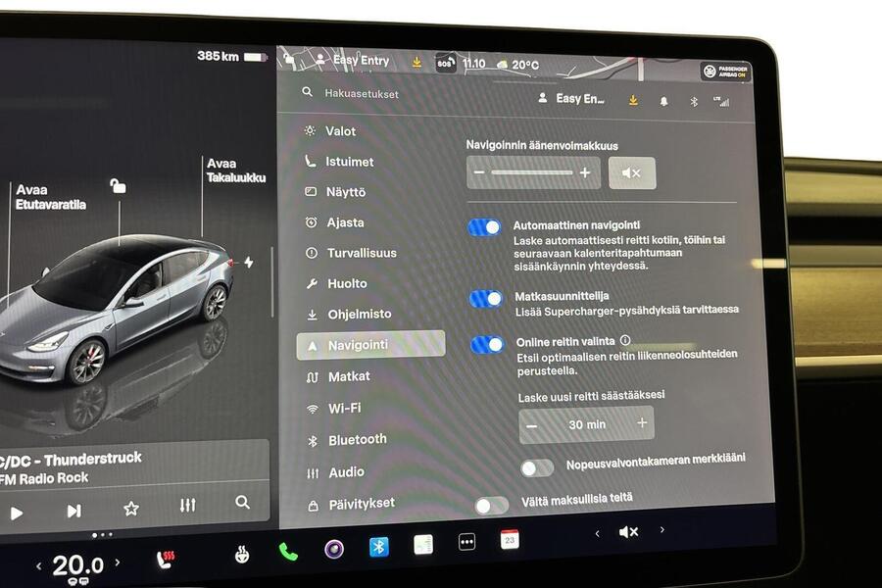Open the notifications bell icon
The image size is (882, 588).
663,99
